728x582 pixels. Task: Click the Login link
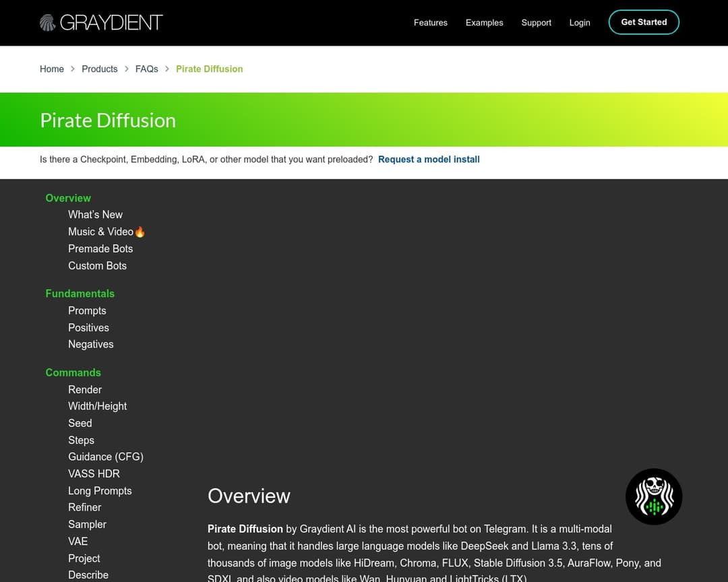tap(579, 22)
